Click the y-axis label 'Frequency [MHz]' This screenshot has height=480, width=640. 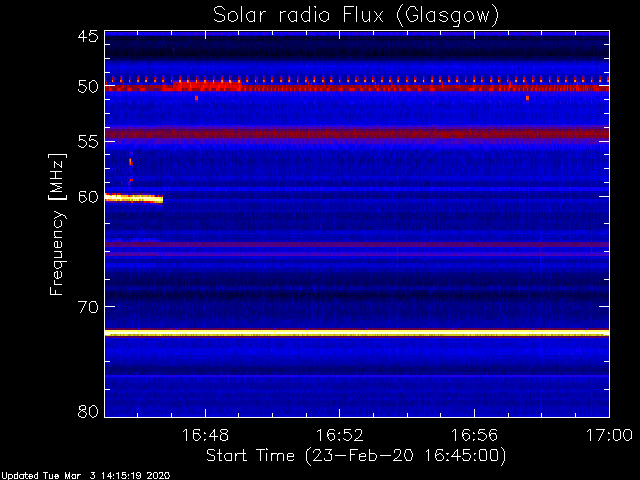(x=57, y=224)
